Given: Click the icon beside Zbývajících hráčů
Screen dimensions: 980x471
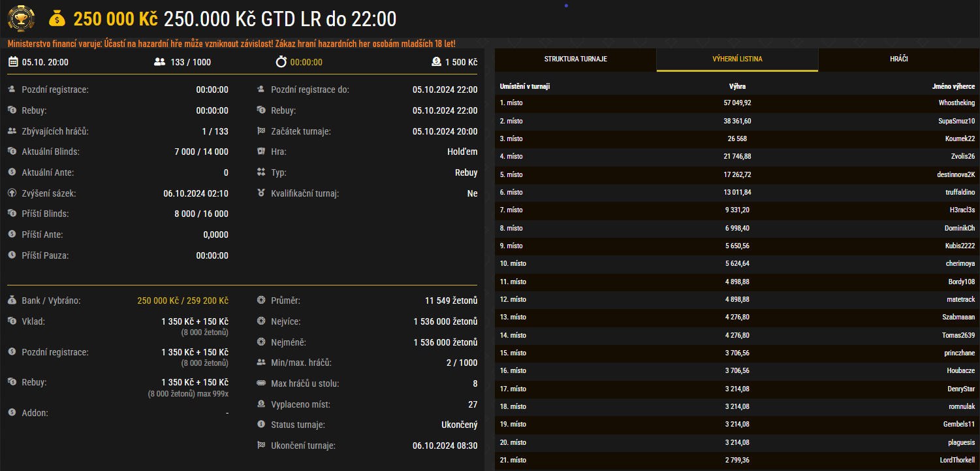Looking at the screenshot, I should pos(12,131).
